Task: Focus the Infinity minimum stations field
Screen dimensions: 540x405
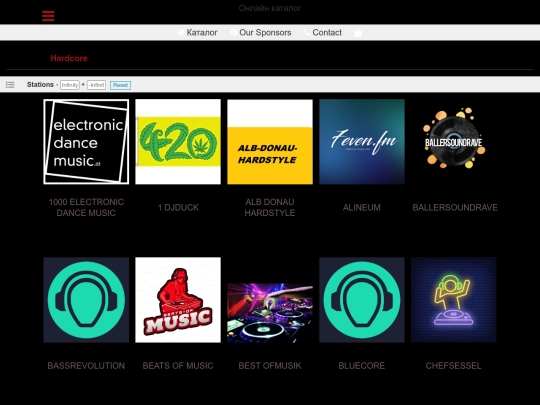Action: tap(70, 85)
